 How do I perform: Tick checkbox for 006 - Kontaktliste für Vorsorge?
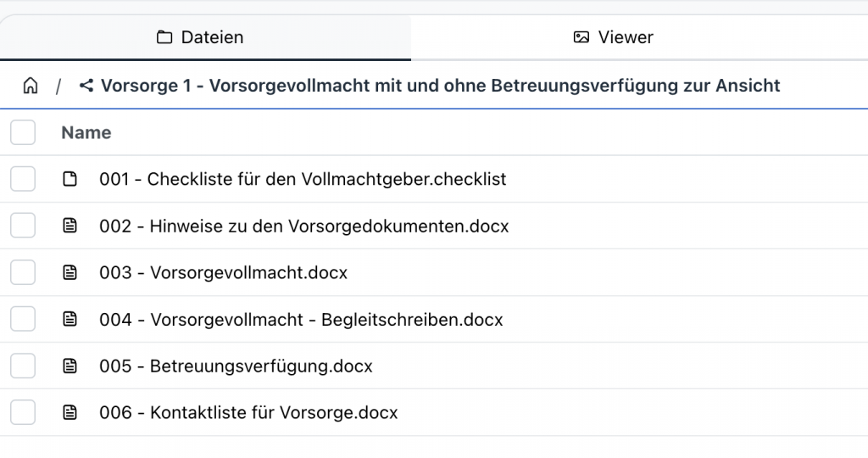click(23, 413)
